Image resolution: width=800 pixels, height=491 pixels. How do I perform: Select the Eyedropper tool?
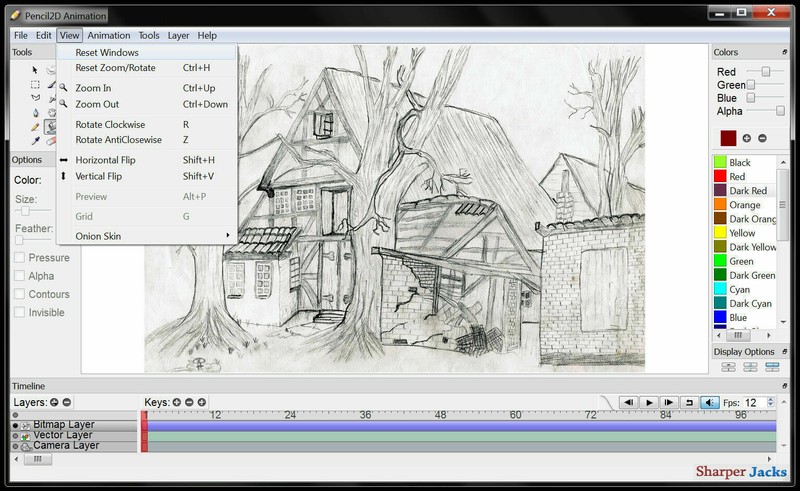[x=35, y=140]
